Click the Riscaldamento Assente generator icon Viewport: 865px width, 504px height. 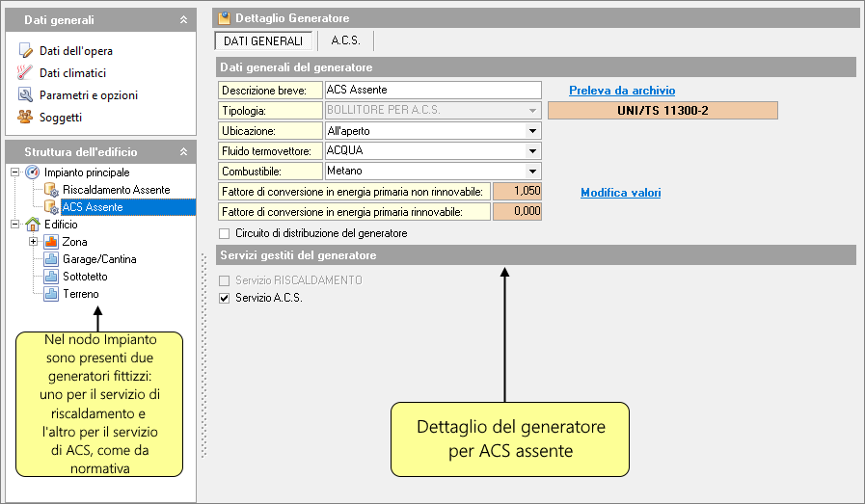click(51, 190)
